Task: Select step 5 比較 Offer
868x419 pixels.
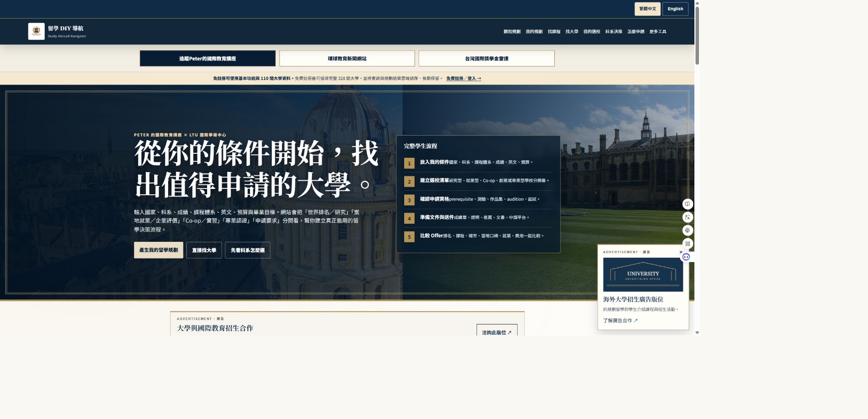Action: [x=478, y=236]
